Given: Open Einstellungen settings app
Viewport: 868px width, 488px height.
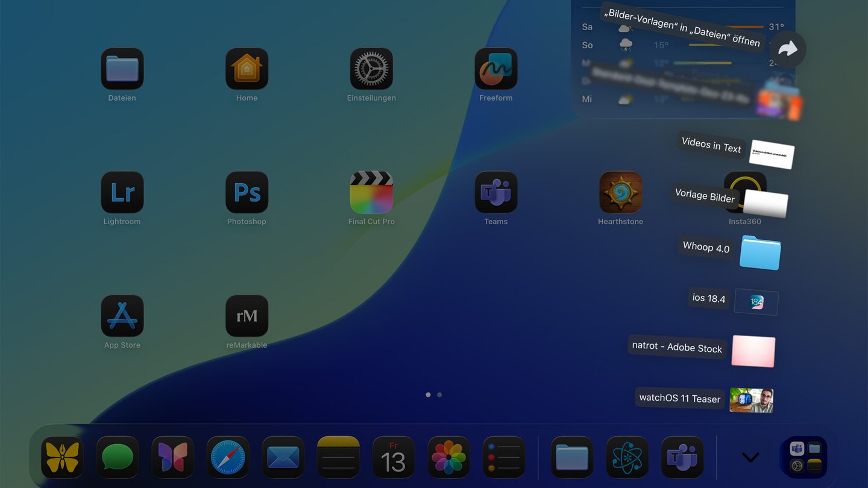Looking at the screenshot, I should click(x=371, y=69).
